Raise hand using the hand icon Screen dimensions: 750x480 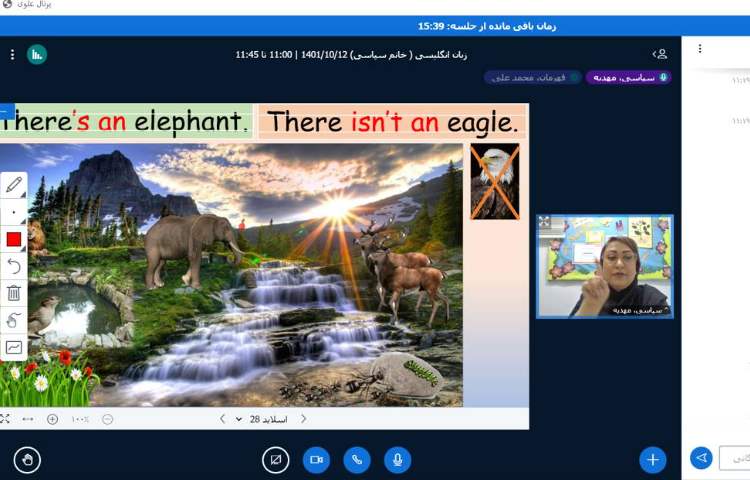[x=27, y=459]
